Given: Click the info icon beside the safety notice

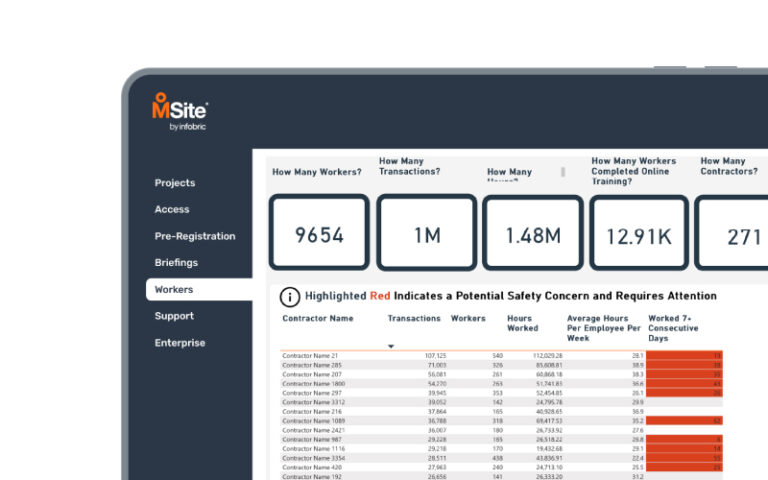Looking at the screenshot, I should coord(289,297).
